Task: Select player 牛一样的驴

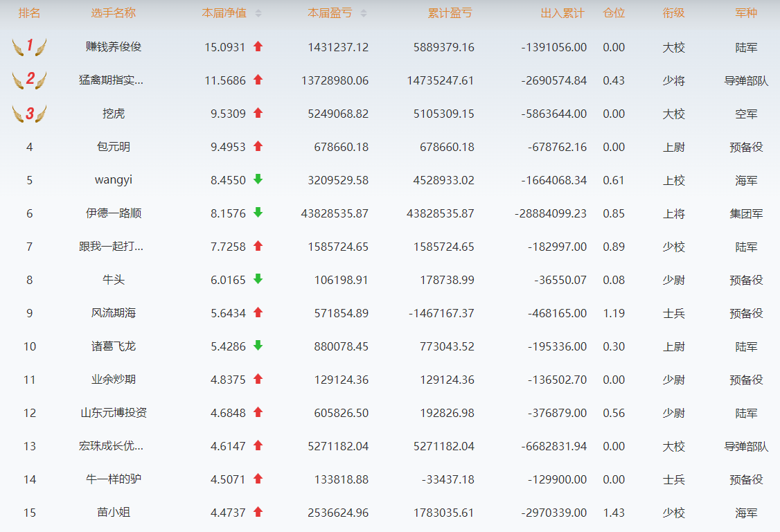Action: tap(114, 479)
